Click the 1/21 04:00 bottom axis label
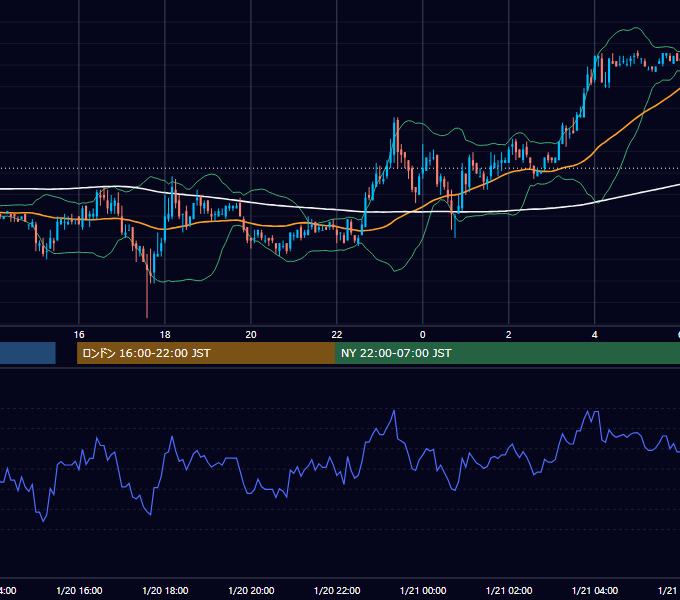Viewport: 680px width, 600px height. (595, 590)
